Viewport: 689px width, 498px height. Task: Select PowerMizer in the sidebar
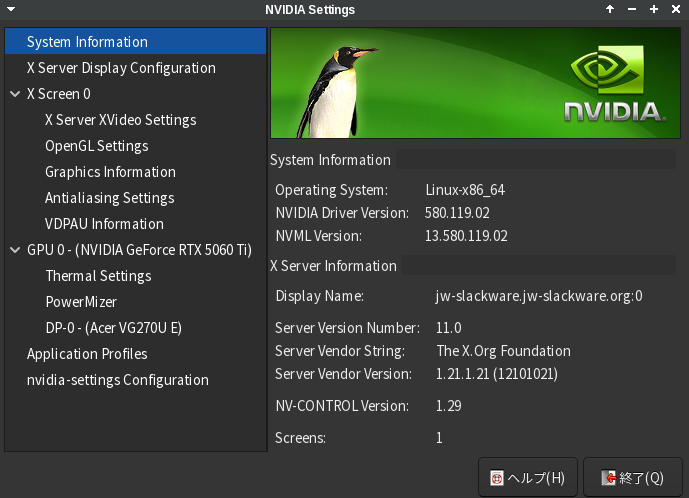(x=81, y=302)
